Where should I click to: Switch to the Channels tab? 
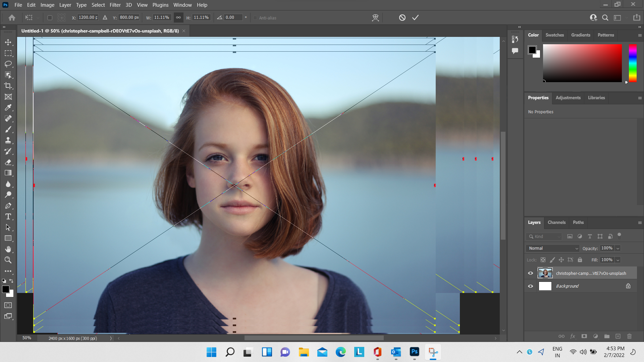coord(556,222)
